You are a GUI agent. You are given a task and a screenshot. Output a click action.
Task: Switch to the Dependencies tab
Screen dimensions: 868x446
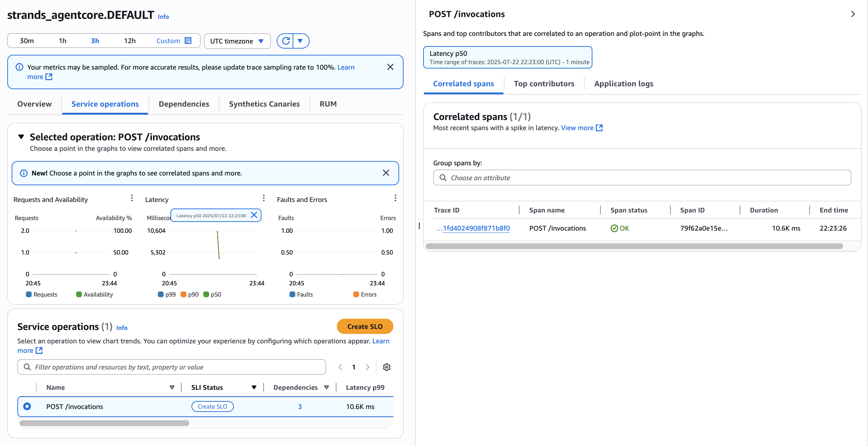click(x=184, y=104)
